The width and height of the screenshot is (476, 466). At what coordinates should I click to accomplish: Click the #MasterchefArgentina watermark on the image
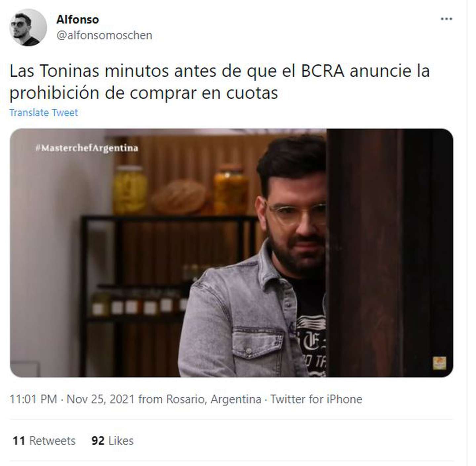pos(87,148)
